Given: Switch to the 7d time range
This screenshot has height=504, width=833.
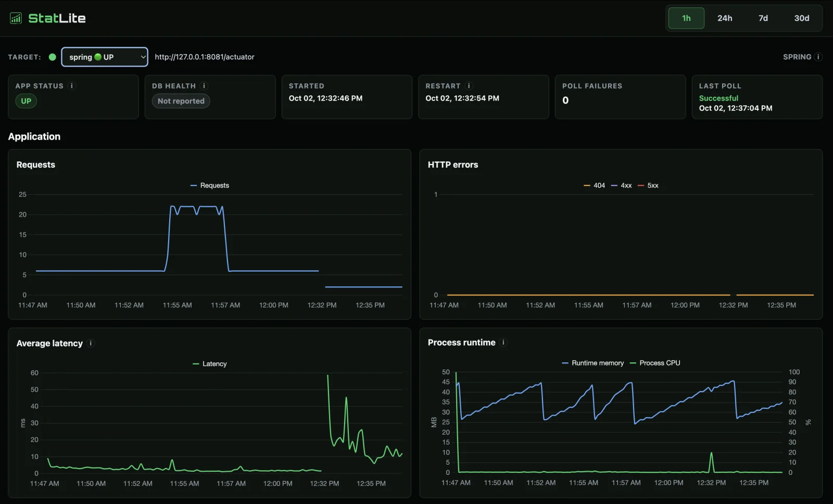Looking at the screenshot, I should coord(763,18).
